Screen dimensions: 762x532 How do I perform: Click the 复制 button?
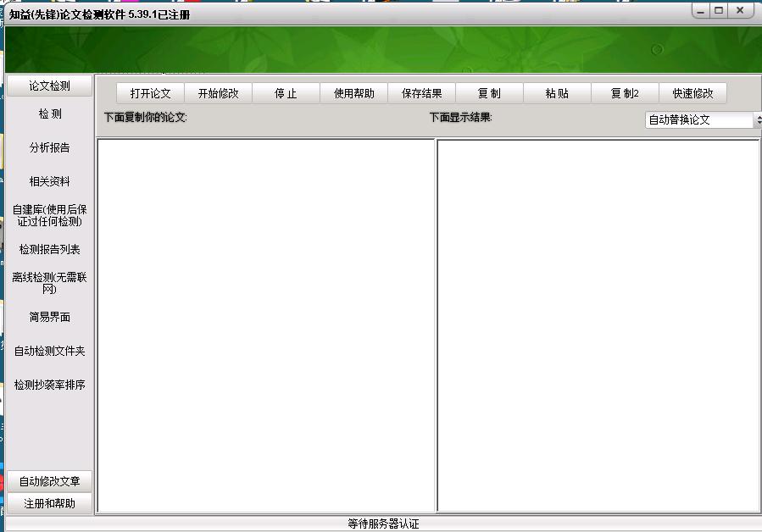click(489, 93)
